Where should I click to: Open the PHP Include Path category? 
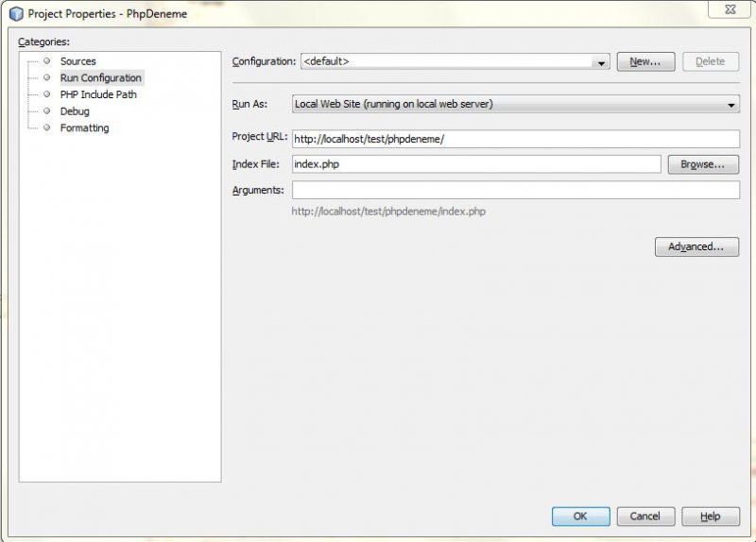point(98,94)
